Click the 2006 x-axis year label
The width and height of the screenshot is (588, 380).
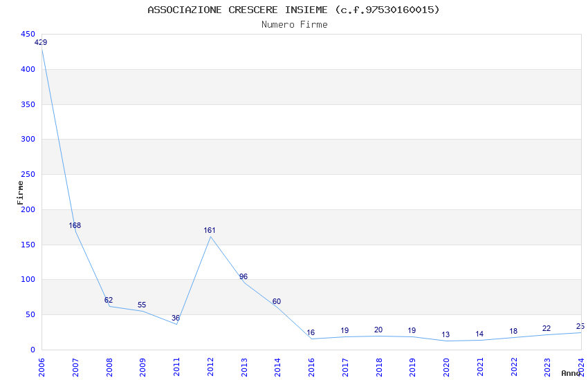click(42, 367)
